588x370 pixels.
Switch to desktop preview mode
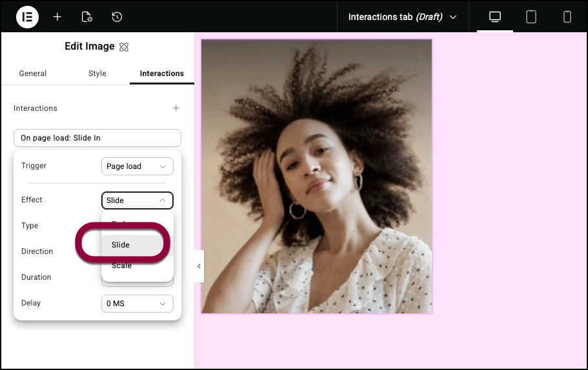click(x=495, y=17)
